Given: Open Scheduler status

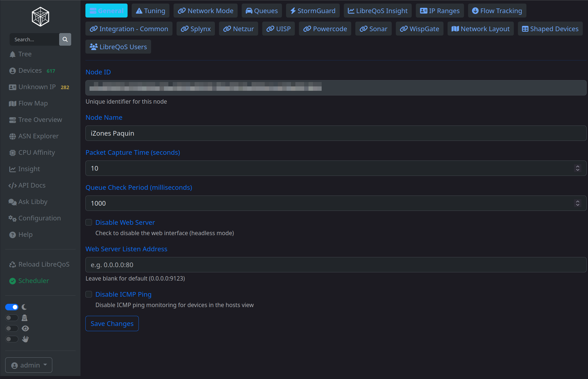Looking at the screenshot, I should click(29, 281).
